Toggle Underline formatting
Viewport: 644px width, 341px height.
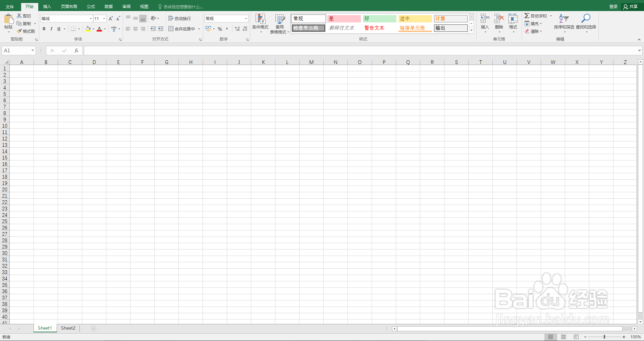click(59, 29)
